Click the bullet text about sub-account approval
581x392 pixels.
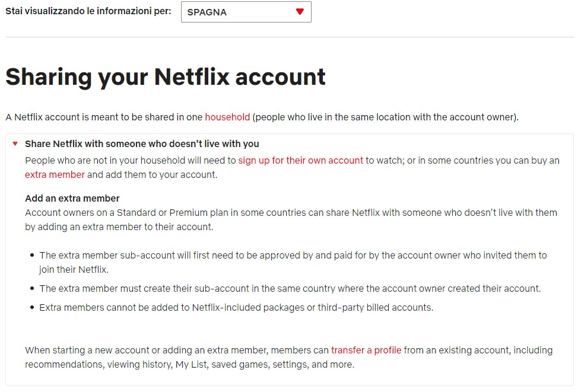293,256
